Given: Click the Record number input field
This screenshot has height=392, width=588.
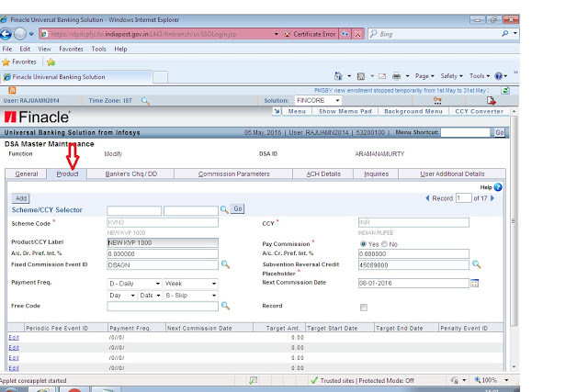Looking at the screenshot, I should [x=463, y=198].
